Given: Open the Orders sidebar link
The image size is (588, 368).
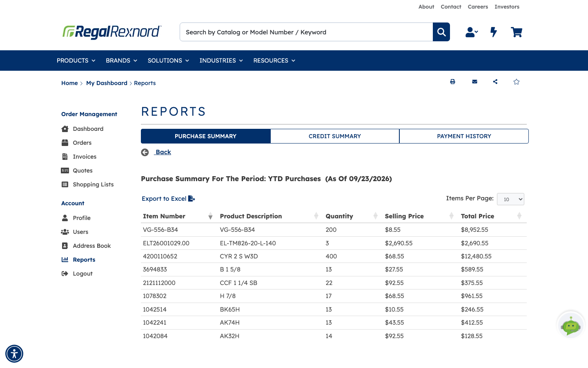Looking at the screenshot, I should (x=82, y=143).
